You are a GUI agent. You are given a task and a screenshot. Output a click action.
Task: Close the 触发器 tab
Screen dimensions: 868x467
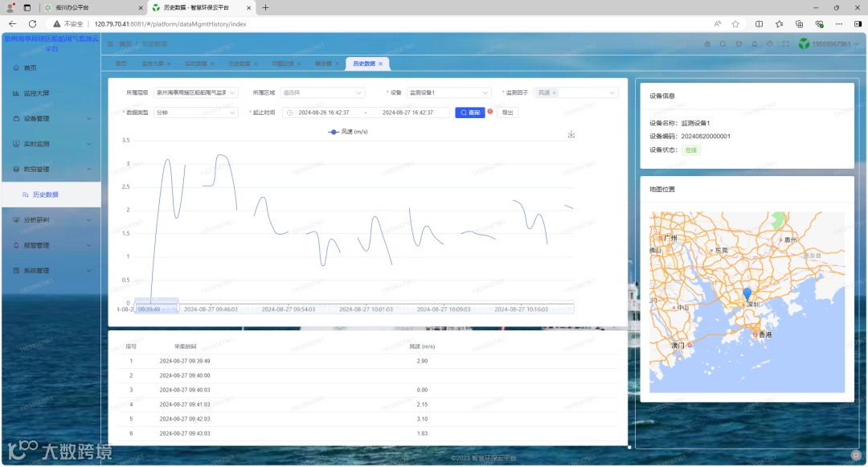[x=337, y=63]
